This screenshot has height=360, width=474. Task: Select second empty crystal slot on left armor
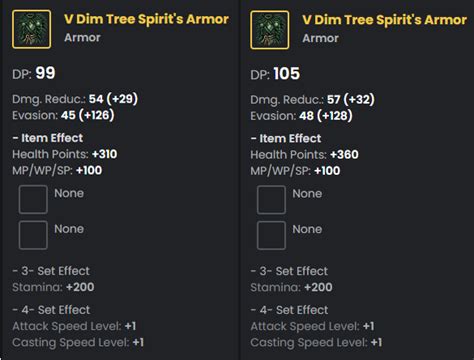click(x=33, y=235)
